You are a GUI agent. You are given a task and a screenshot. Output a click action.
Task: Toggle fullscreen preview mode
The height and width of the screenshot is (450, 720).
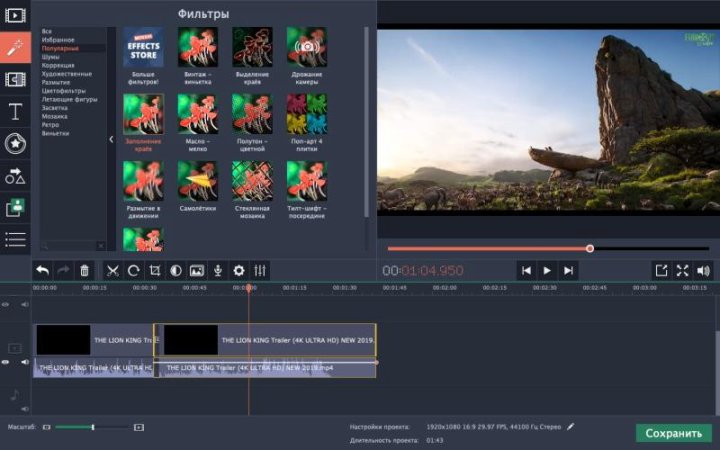(x=682, y=270)
